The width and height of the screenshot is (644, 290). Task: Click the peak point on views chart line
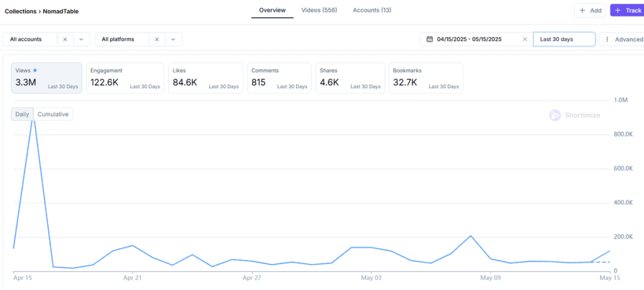(x=33, y=118)
